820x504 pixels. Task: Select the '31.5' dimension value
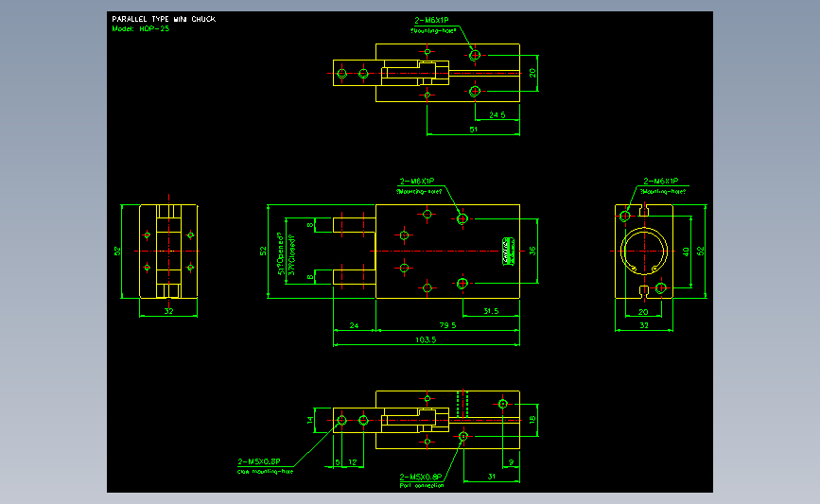(491, 311)
